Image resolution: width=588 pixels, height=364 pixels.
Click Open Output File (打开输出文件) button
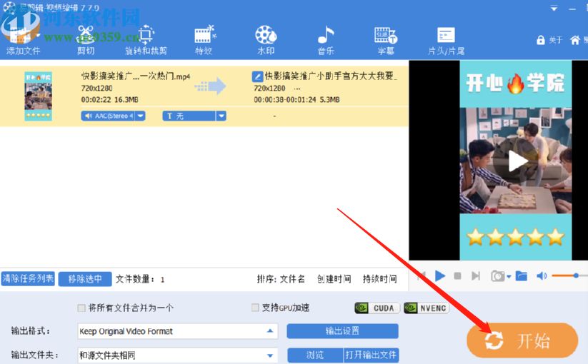(x=371, y=355)
